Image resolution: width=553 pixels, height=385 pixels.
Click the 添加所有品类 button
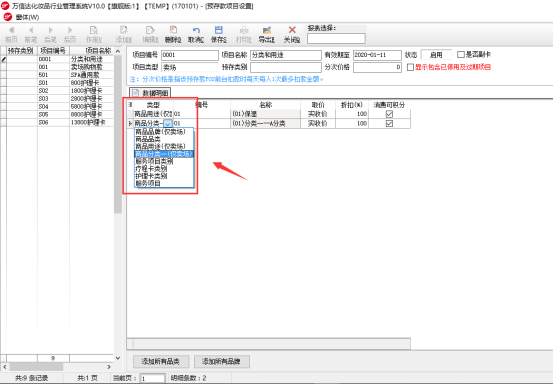tap(161, 361)
